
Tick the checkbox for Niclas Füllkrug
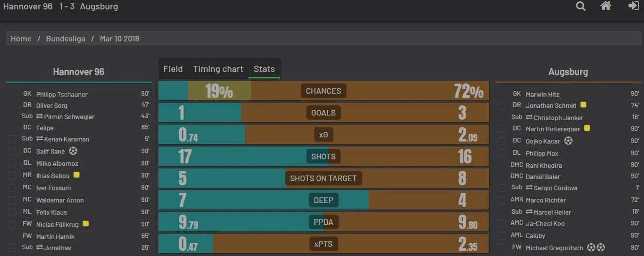12,224
